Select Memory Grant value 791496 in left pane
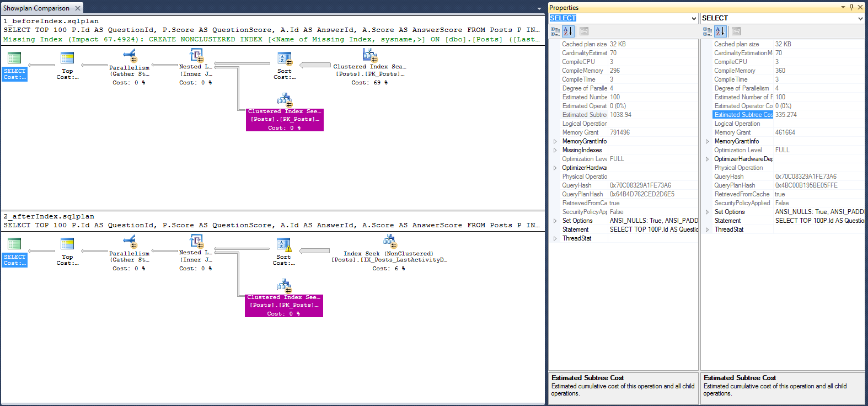Viewport: 868px width, 406px height. pos(620,132)
